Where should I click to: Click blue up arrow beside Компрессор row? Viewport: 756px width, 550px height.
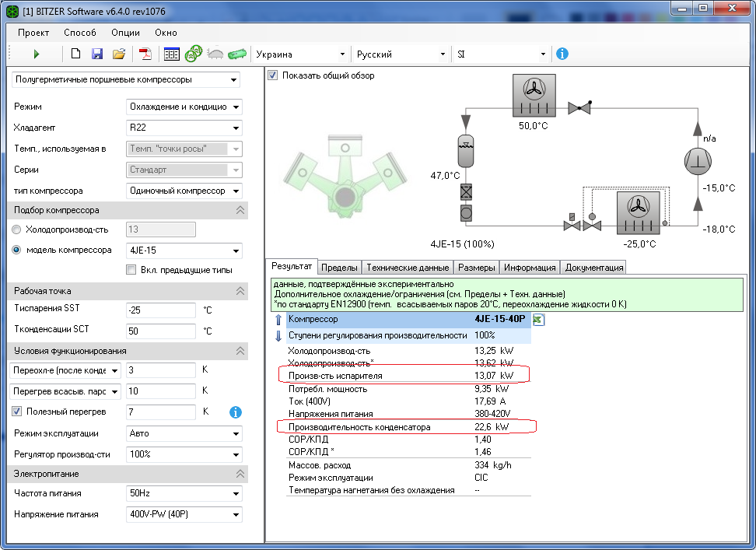pos(278,319)
